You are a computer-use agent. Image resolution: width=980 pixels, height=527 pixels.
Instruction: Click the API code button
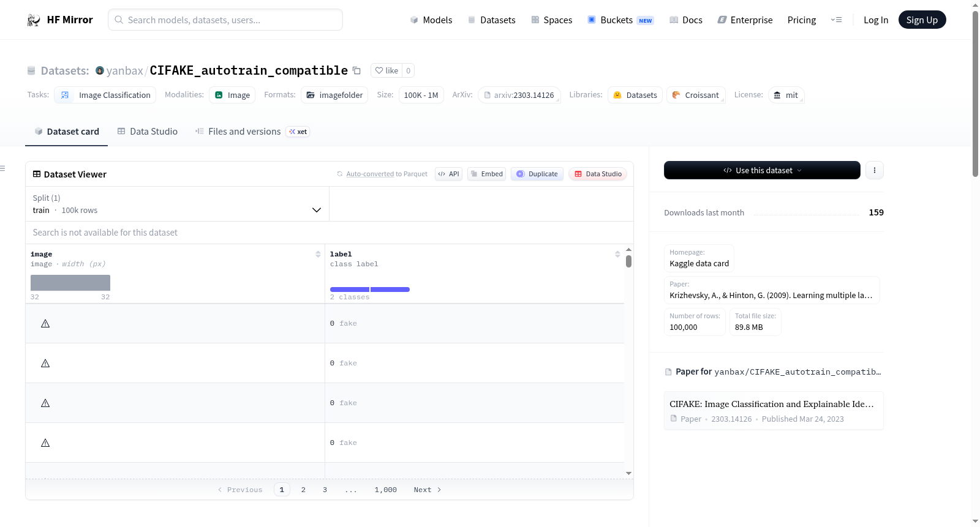[x=448, y=174]
